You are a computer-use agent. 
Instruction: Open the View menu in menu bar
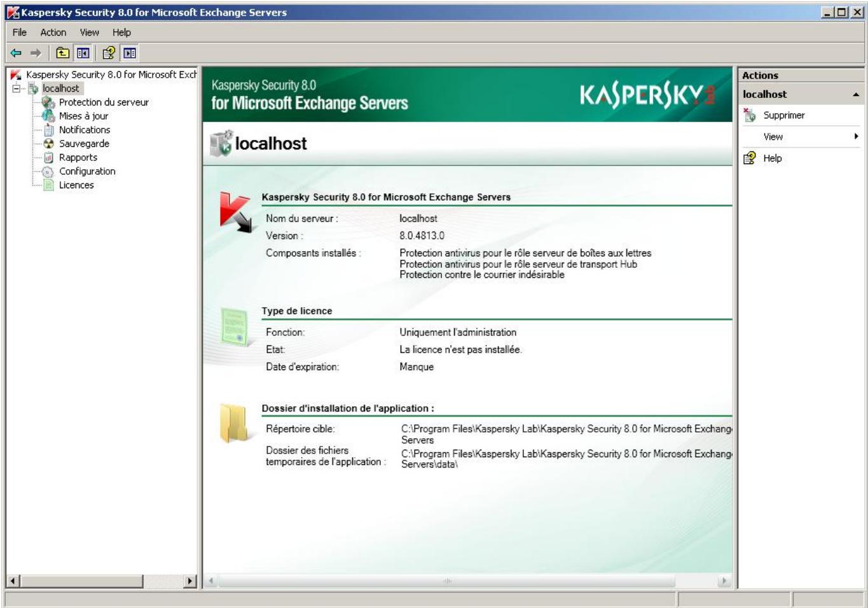[x=90, y=32]
